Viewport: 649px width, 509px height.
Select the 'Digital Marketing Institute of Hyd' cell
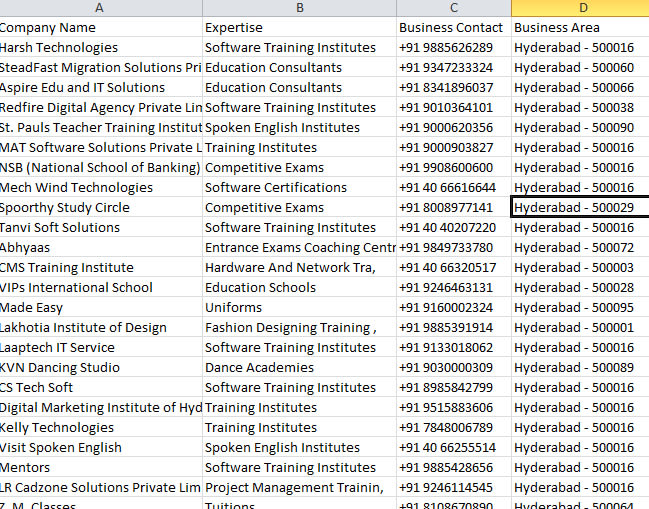[101, 407]
